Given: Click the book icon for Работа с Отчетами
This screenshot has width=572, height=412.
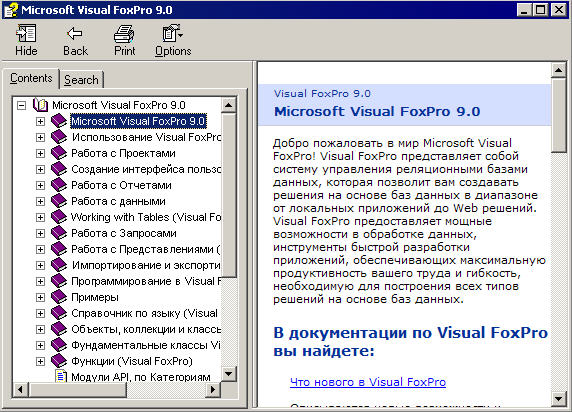Looking at the screenshot, I should [59, 185].
